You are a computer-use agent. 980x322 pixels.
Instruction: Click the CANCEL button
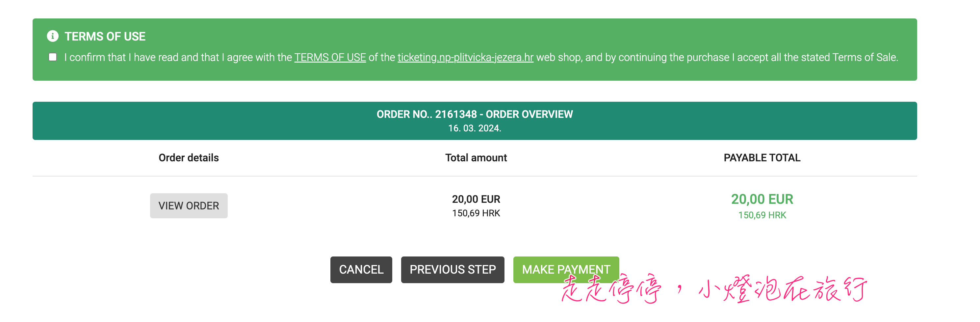(x=361, y=269)
